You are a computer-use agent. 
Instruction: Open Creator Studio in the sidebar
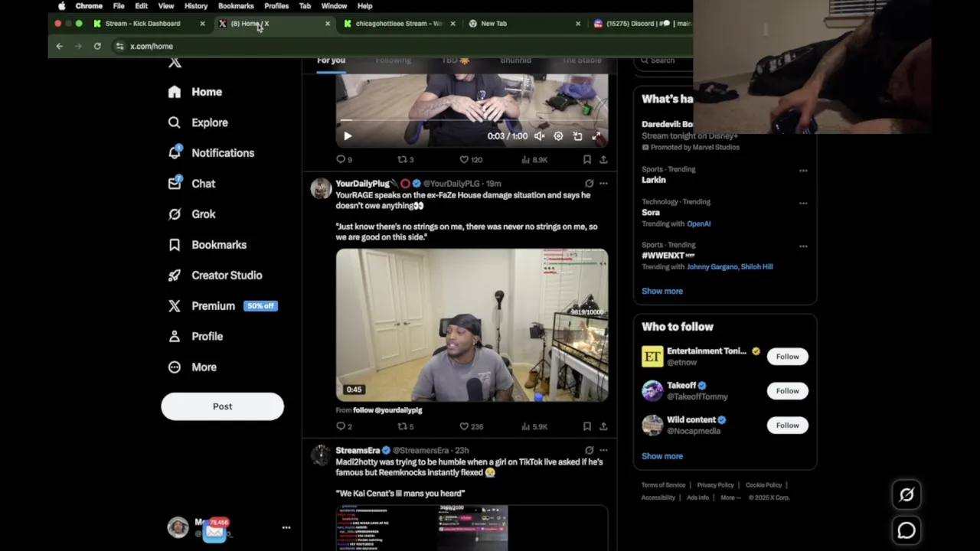tap(215, 275)
